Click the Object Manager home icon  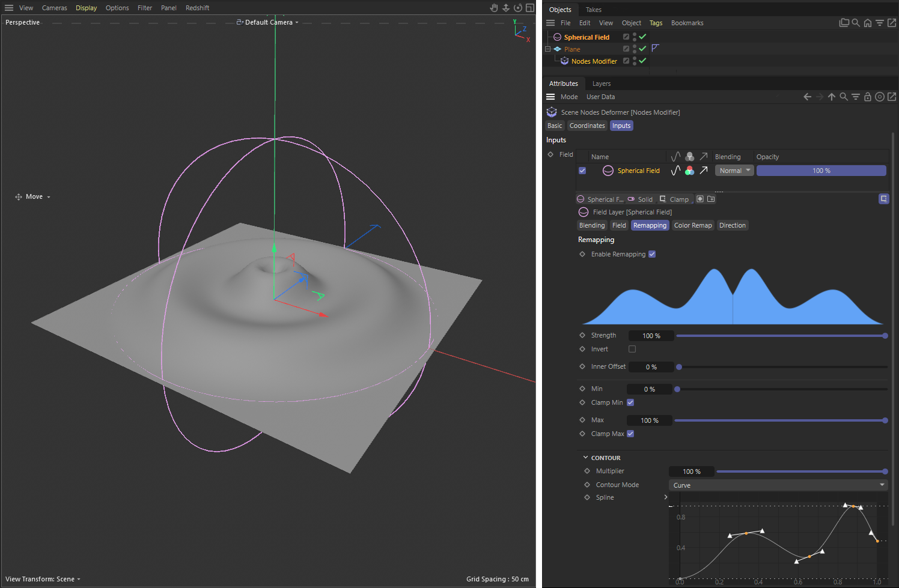[x=867, y=23]
